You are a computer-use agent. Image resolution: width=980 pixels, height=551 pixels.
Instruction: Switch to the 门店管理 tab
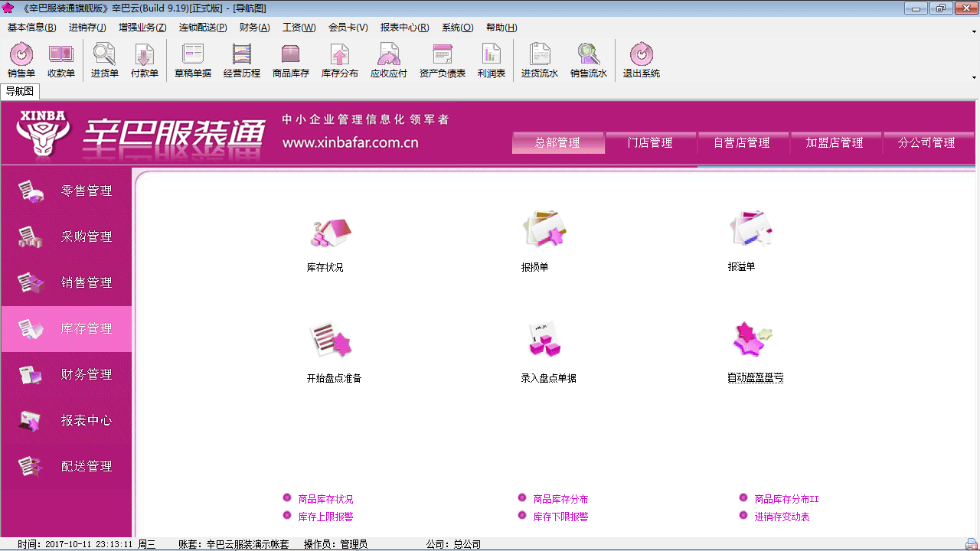click(x=650, y=142)
